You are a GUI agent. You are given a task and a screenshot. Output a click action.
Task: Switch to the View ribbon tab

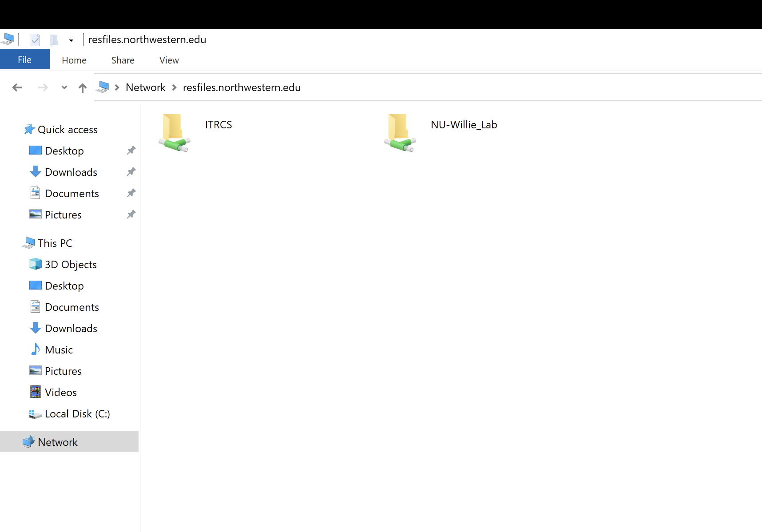[x=169, y=60]
